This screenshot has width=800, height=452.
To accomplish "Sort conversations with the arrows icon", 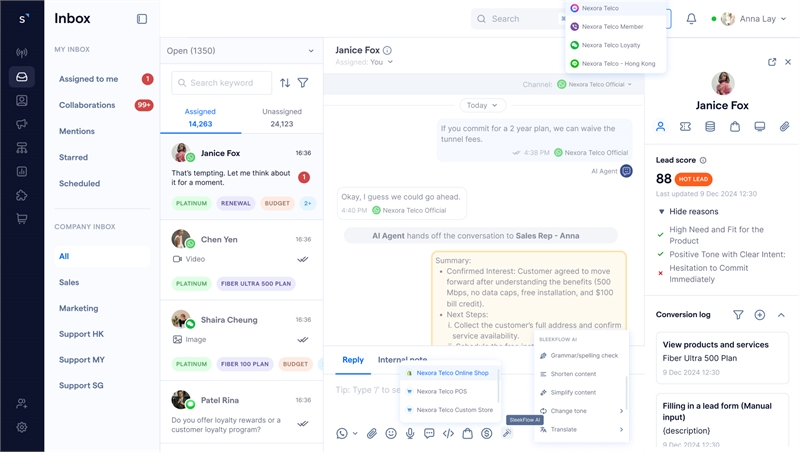I will (285, 83).
